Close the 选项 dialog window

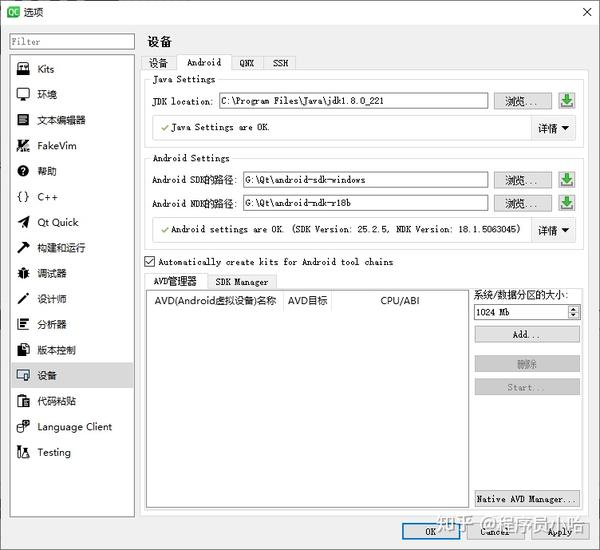point(587,12)
